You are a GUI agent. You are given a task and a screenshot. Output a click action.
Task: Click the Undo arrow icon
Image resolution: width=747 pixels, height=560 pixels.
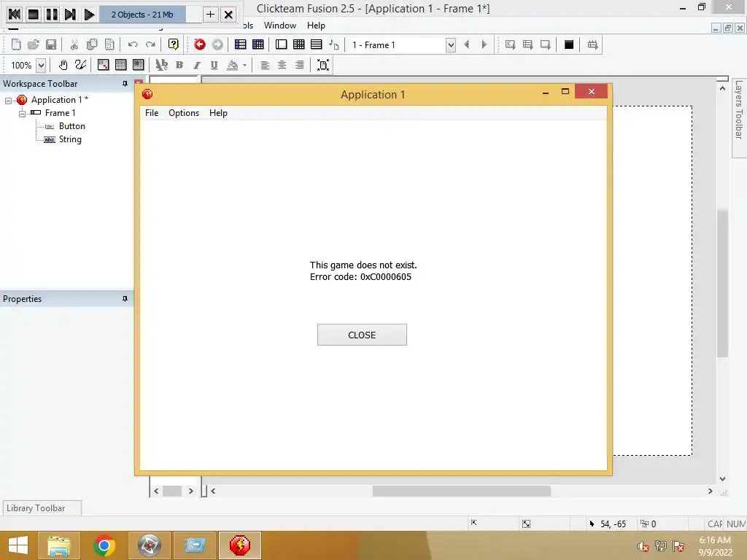coord(133,44)
